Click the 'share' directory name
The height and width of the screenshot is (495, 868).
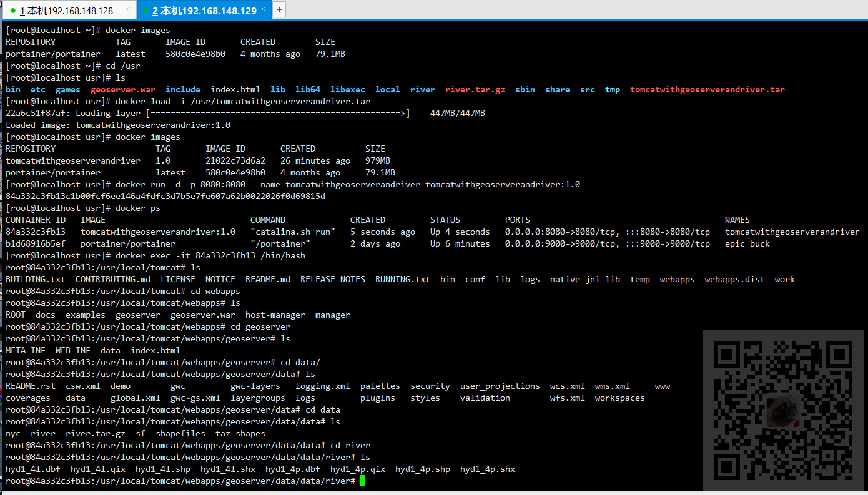558,89
